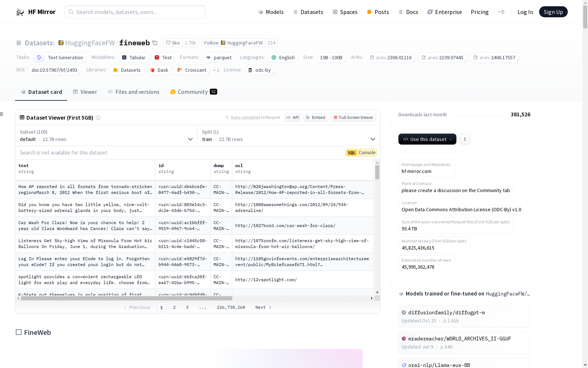Open arxiv:2109.07445 paper tag

(x=442, y=58)
